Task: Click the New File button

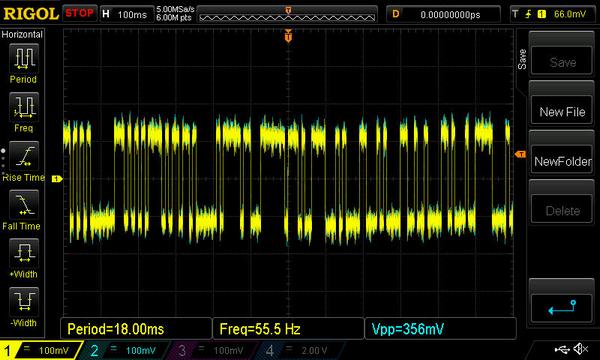Action: [562, 111]
